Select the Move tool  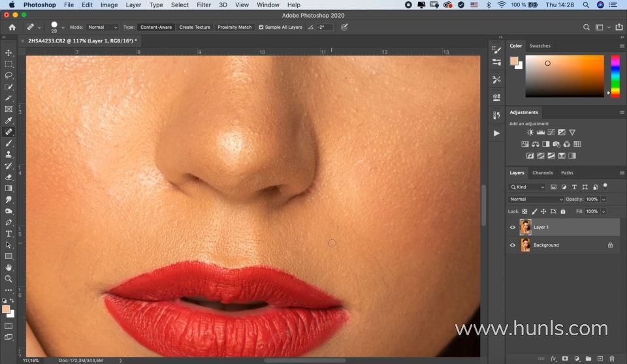pyautogui.click(x=8, y=53)
